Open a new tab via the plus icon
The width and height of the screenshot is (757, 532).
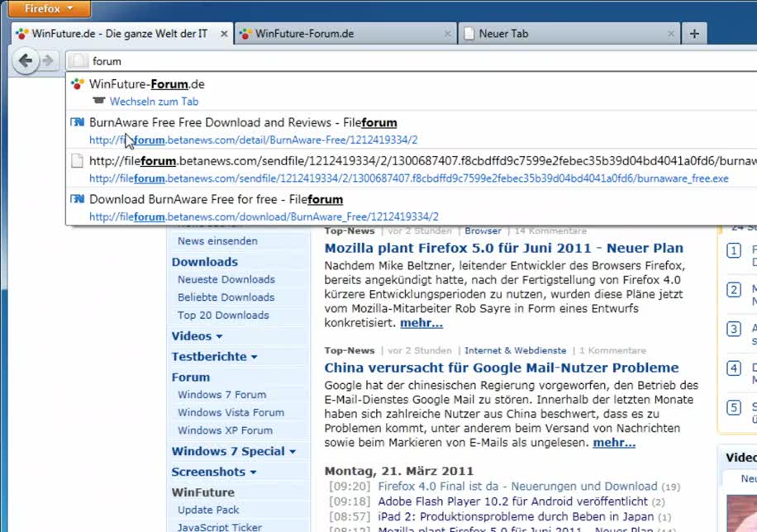pos(694,33)
